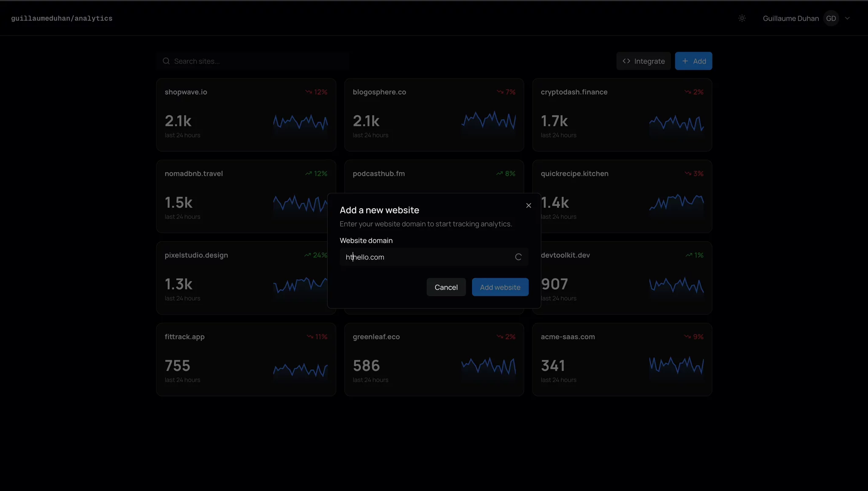
Task: Open guillaumeduhan/analytics home link
Action: point(62,18)
